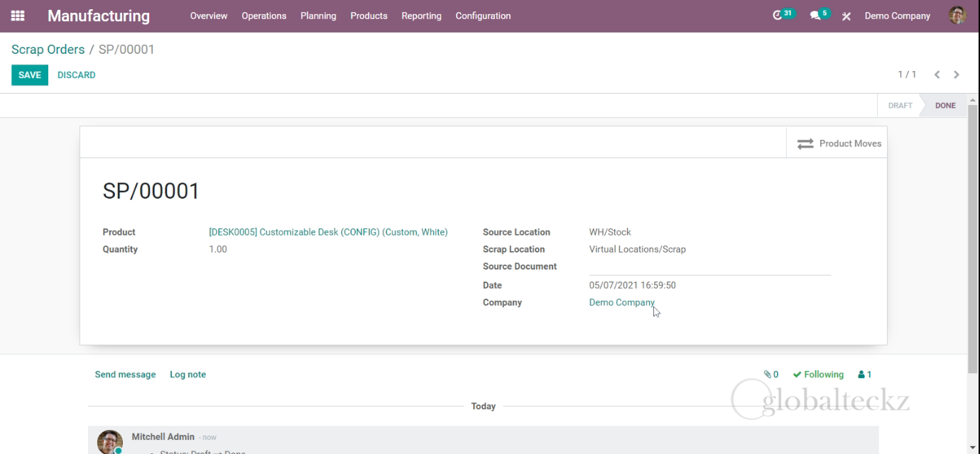Viewport: 980px width, 454px height.
Task: Click the SP/00001 record title
Action: tap(151, 191)
